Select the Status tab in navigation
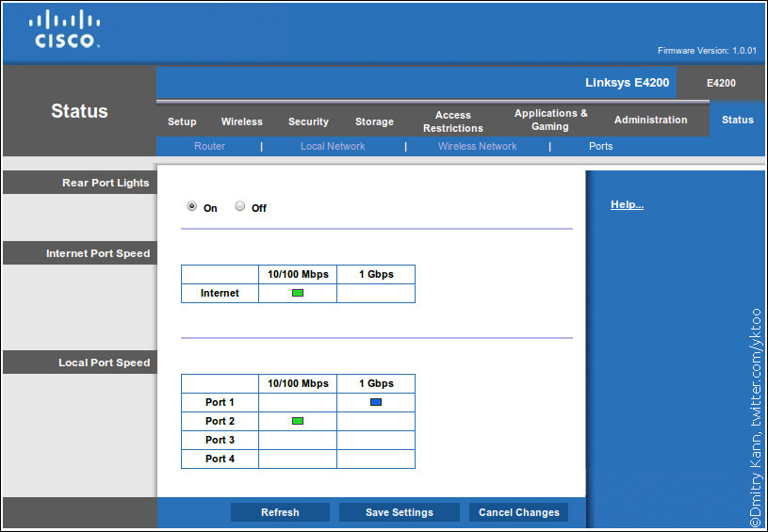Viewport: 768px width, 532px height. (738, 120)
